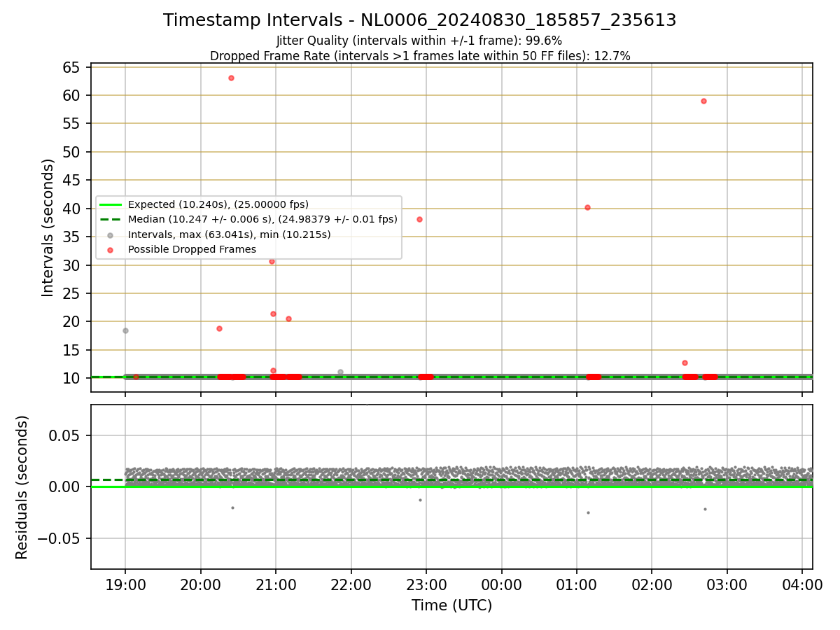The width and height of the screenshot is (840, 630).
Task: Click the "00:00" x-axis tick label
Action: (x=501, y=583)
